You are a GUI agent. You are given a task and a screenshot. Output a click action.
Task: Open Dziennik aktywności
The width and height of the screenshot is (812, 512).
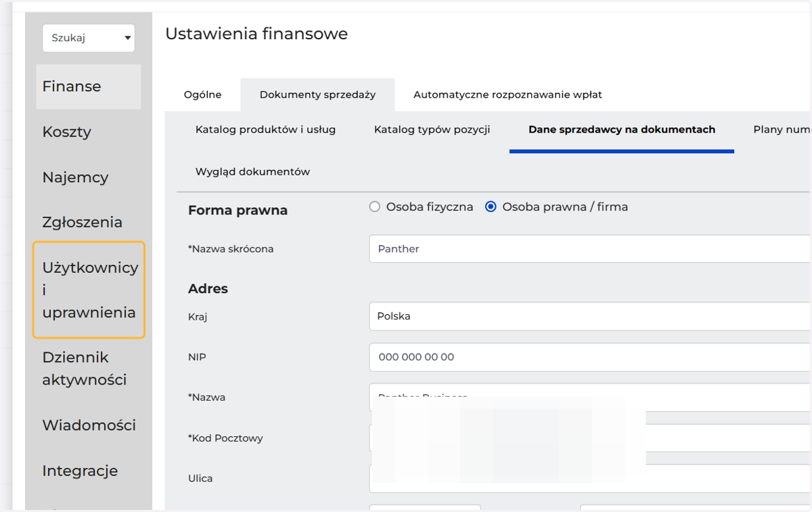pyautogui.click(x=85, y=368)
